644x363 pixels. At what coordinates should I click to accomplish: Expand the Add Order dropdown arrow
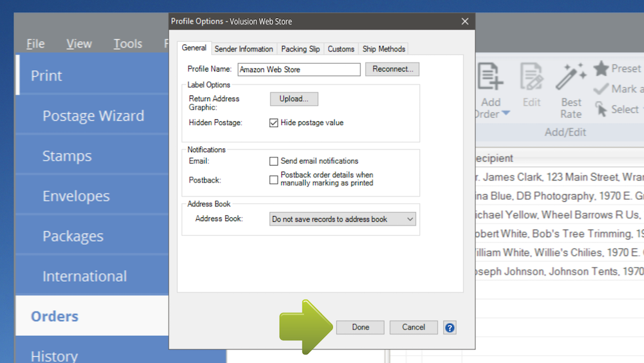(x=506, y=113)
